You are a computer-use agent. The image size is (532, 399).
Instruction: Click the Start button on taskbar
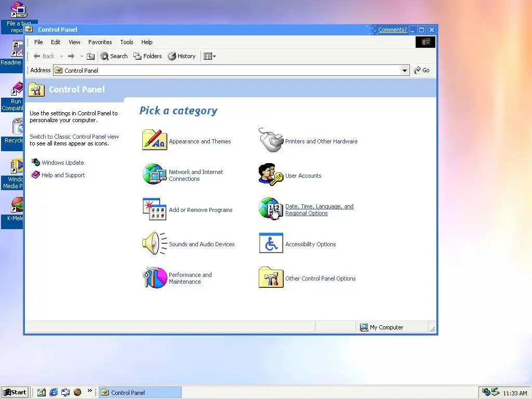point(14,393)
